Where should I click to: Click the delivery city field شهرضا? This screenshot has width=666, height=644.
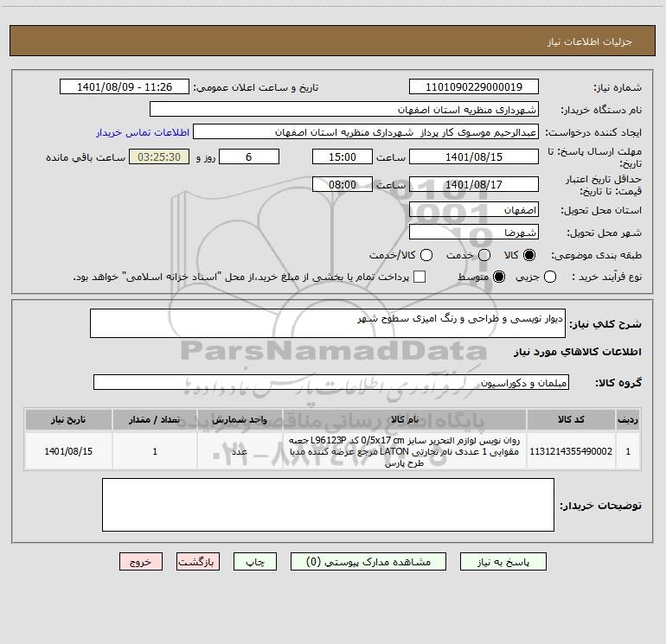(474, 232)
